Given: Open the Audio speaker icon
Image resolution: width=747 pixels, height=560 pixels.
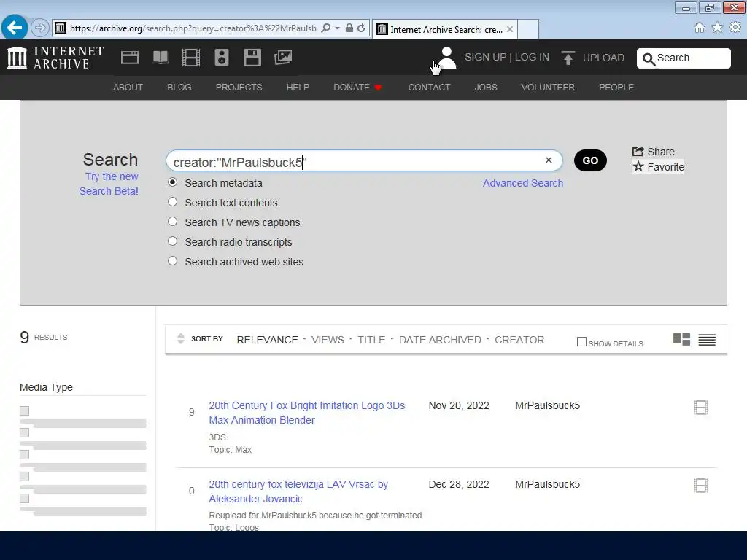Looking at the screenshot, I should click(x=222, y=58).
